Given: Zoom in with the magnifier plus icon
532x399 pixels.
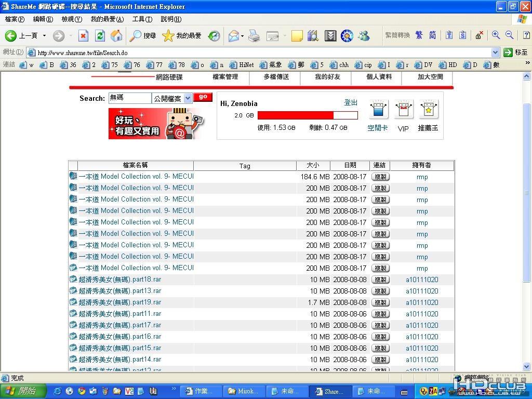Looking at the screenshot, I should coord(496,35).
